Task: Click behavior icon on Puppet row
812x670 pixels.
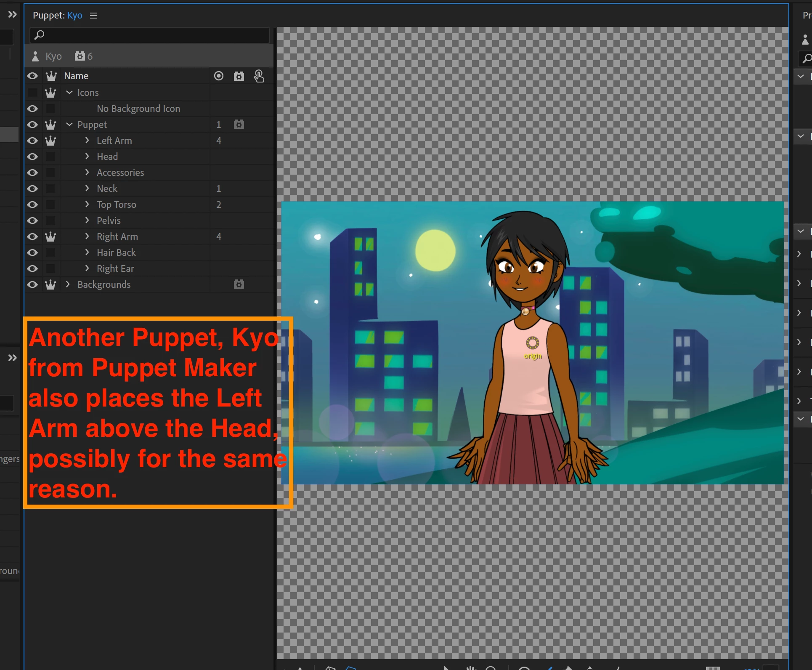Action: point(239,125)
